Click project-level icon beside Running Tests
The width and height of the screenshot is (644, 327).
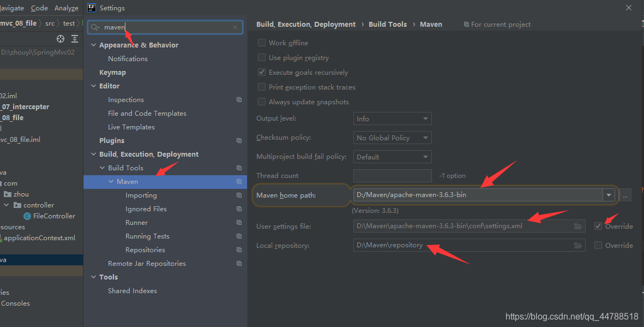239,236
